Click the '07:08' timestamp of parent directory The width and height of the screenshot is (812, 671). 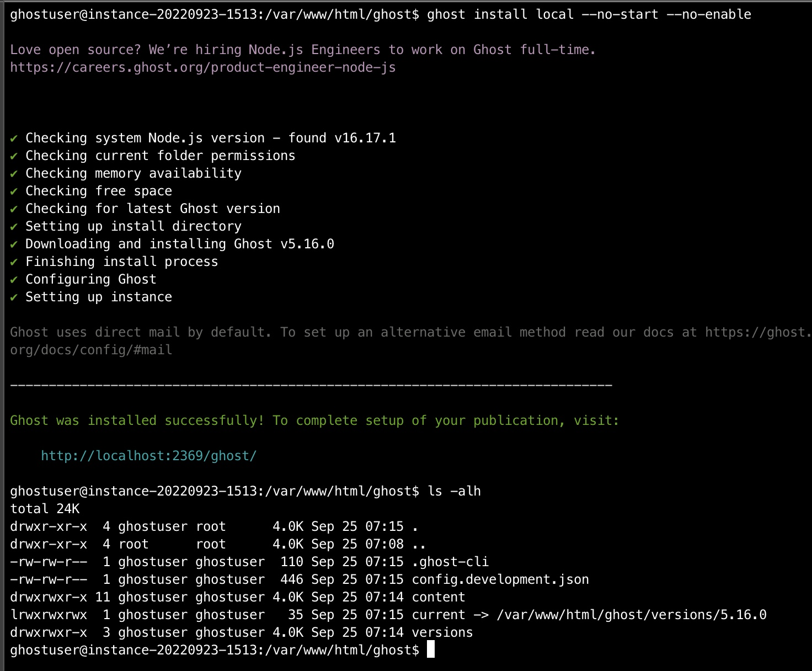(384, 544)
